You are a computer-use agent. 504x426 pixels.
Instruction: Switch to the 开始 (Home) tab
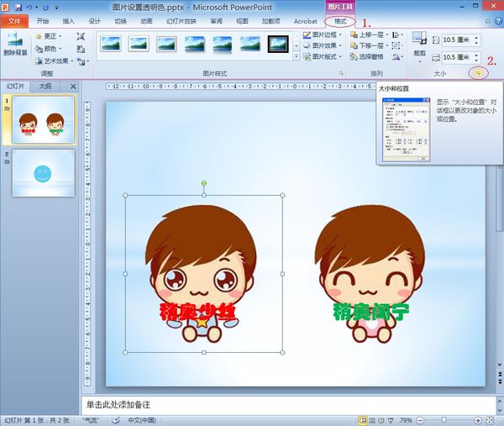pyautogui.click(x=43, y=21)
